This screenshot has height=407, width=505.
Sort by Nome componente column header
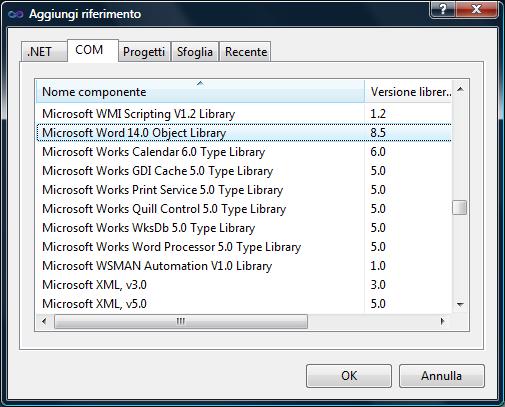(x=200, y=91)
